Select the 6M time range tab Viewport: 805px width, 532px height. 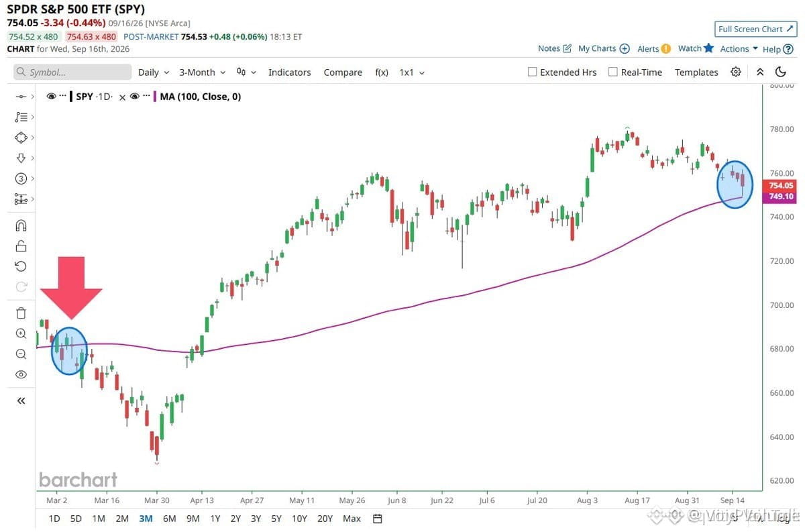(x=169, y=519)
